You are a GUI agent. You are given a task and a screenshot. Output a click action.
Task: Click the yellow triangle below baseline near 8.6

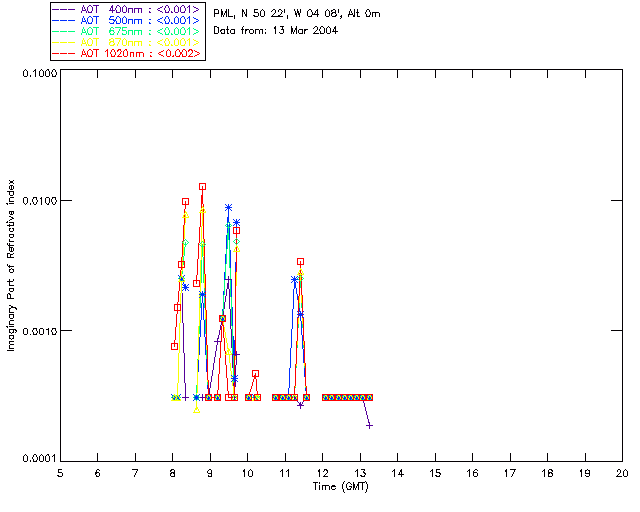point(197,410)
